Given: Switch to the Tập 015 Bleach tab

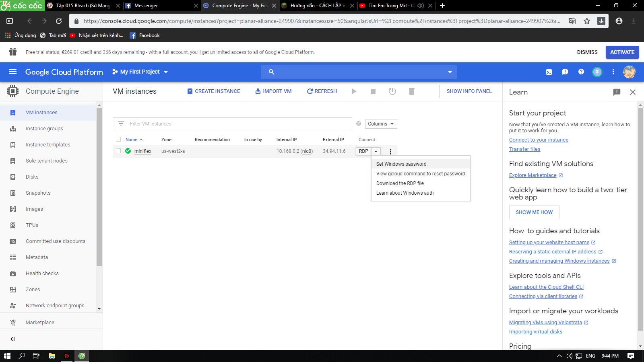Looking at the screenshot, I should tap(83, 6).
